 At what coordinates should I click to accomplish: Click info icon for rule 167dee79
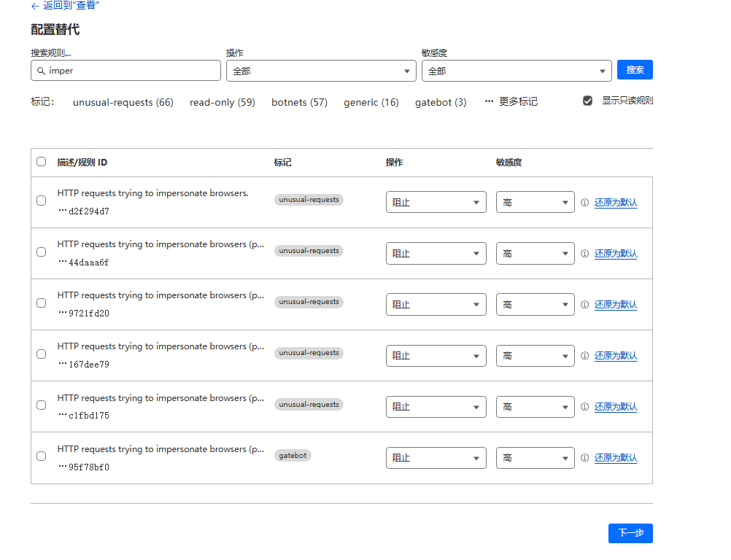pyautogui.click(x=584, y=356)
